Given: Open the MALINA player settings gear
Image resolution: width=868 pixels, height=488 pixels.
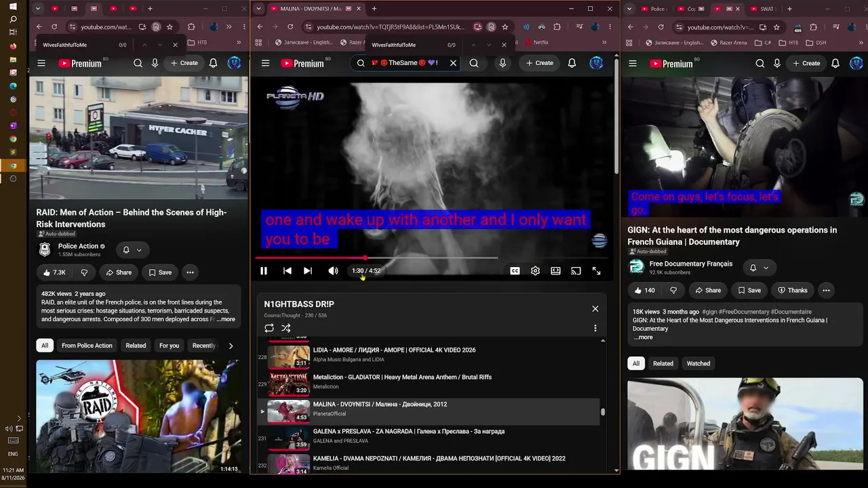Looking at the screenshot, I should click(x=535, y=270).
